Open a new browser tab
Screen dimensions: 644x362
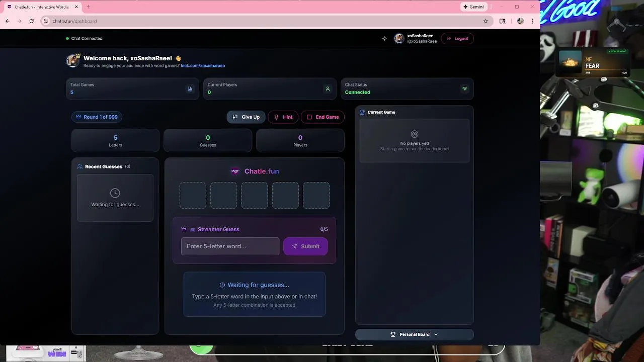point(88,7)
